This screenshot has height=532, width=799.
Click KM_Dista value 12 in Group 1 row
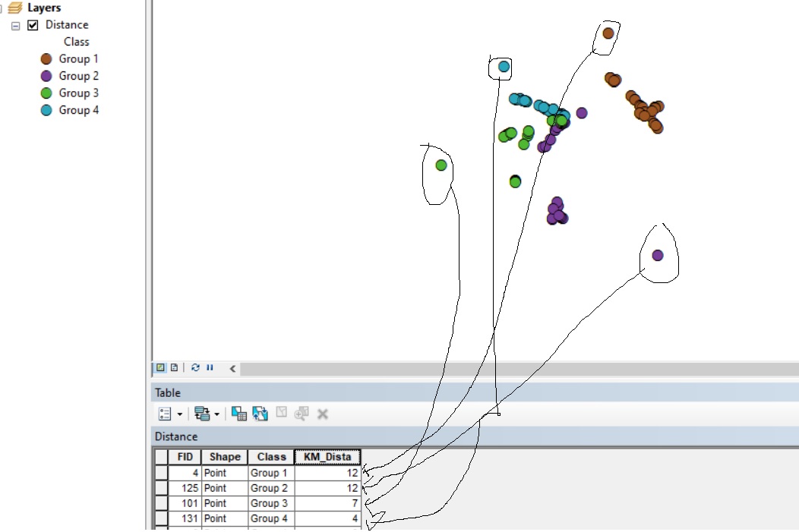327,473
